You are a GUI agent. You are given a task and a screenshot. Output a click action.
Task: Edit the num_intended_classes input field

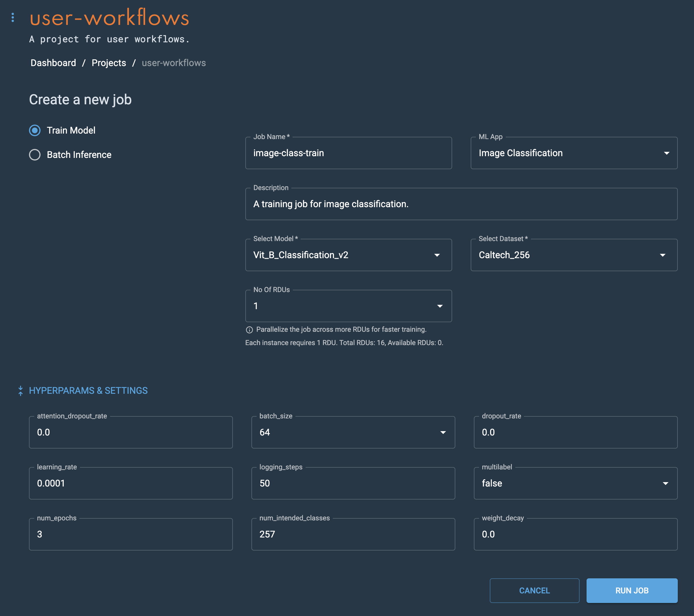click(353, 534)
